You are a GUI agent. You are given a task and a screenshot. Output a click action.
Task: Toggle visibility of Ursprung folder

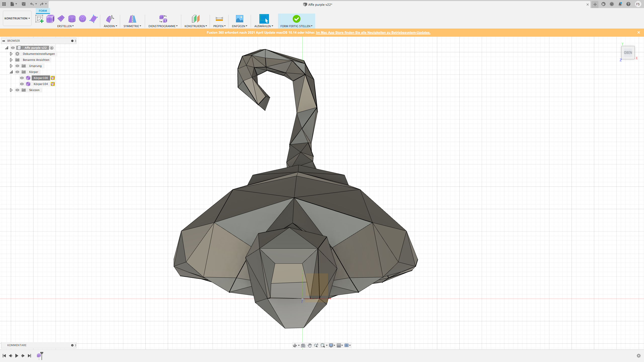[x=17, y=66]
